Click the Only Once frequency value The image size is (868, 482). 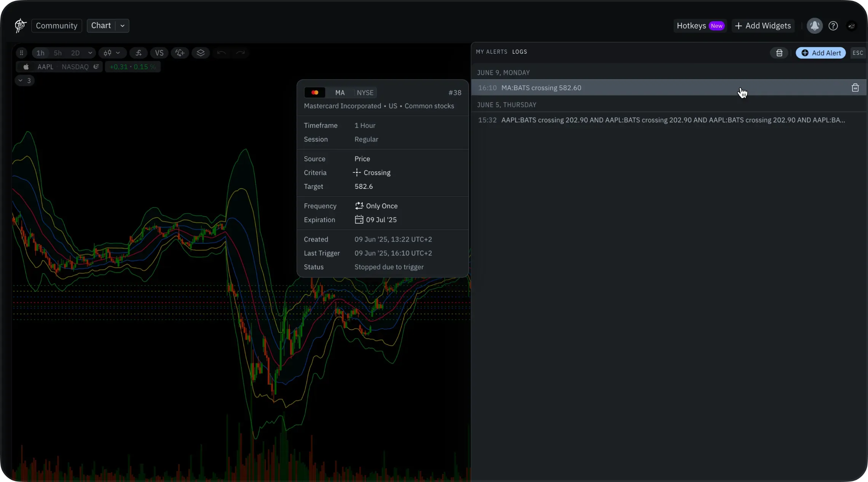pos(376,206)
